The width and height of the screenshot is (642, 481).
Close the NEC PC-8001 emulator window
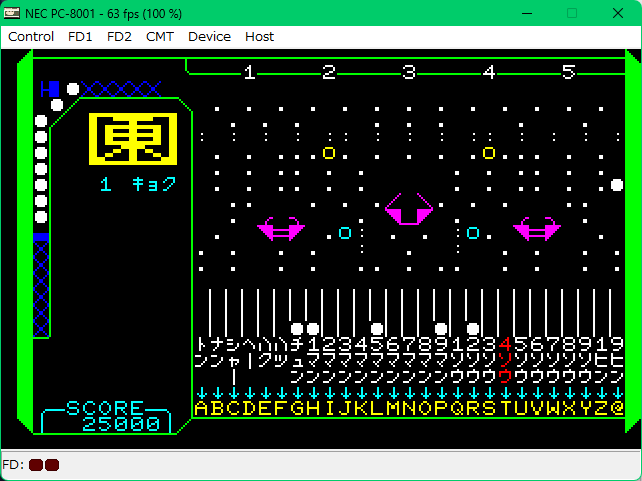coord(618,13)
